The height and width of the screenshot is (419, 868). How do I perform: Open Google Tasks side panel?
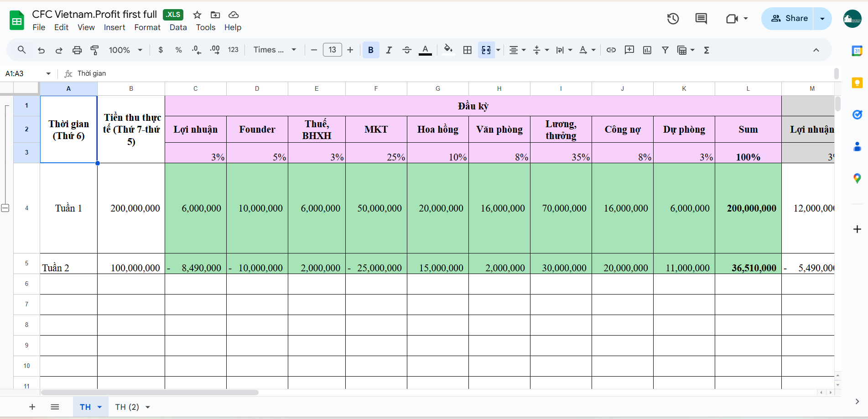tap(857, 115)
